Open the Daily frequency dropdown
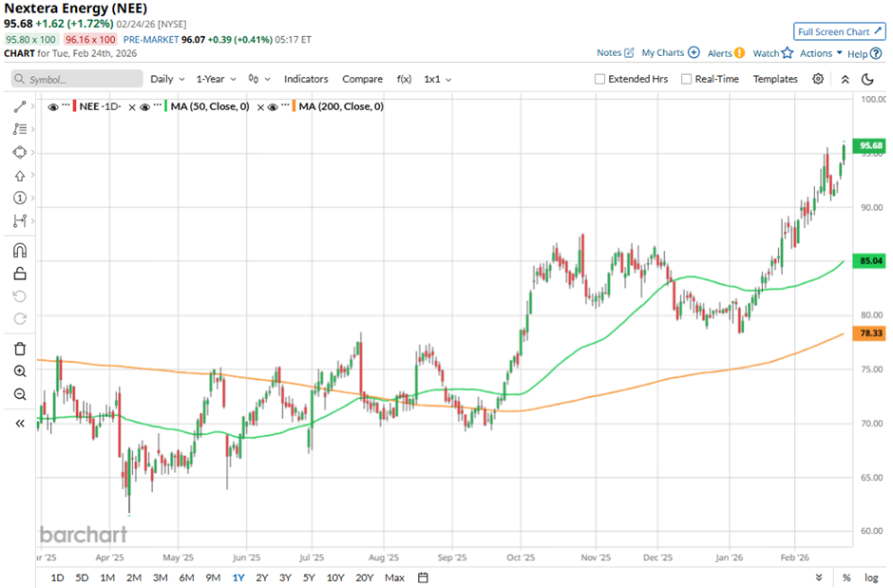893x588 pixels. pos(166,79)
